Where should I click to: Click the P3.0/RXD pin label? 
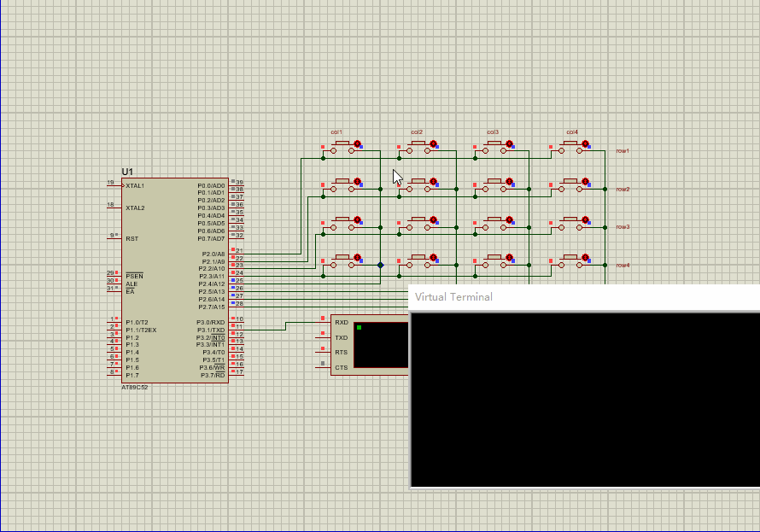click(x=211, y=322)
